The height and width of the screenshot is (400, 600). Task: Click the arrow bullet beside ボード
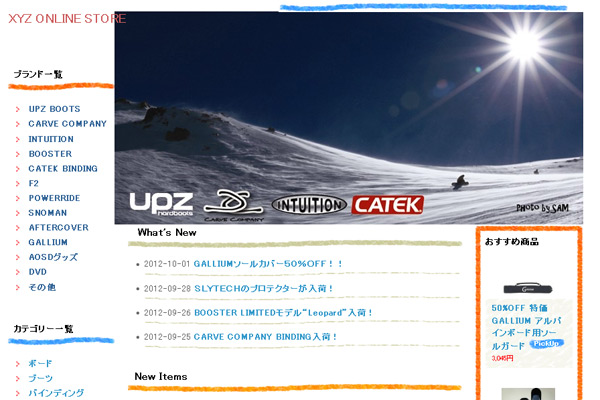pyautogui.click(x=18, y=364)
